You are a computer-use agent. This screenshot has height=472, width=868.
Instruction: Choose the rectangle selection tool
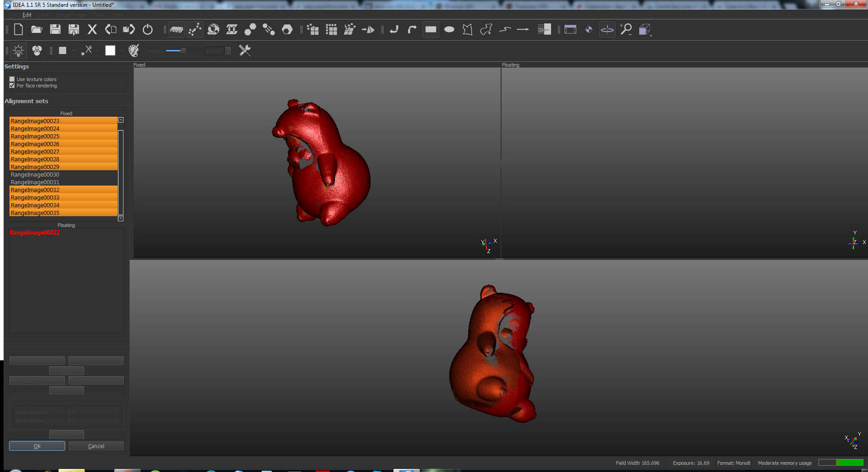click(431, 30)
